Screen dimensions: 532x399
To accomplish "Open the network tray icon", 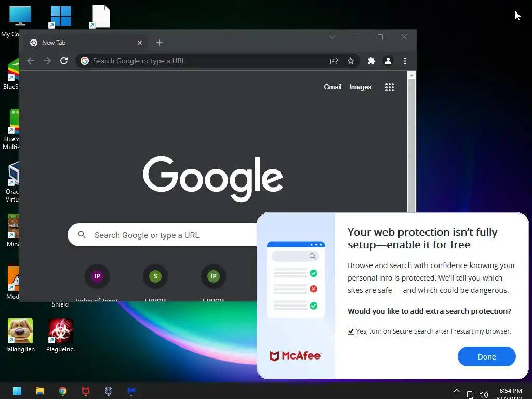I will 471,395.
